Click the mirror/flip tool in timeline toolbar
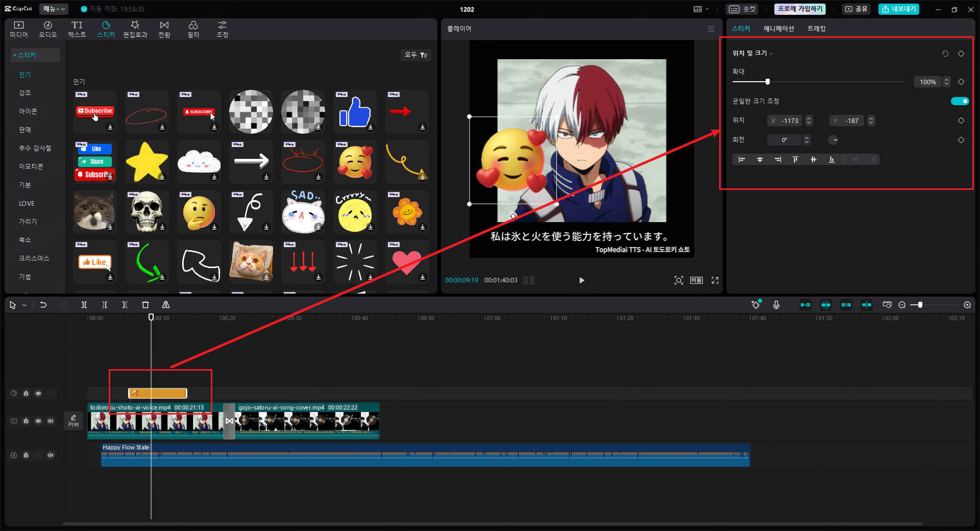The image size is (980, 531). [x=166, y=305]
